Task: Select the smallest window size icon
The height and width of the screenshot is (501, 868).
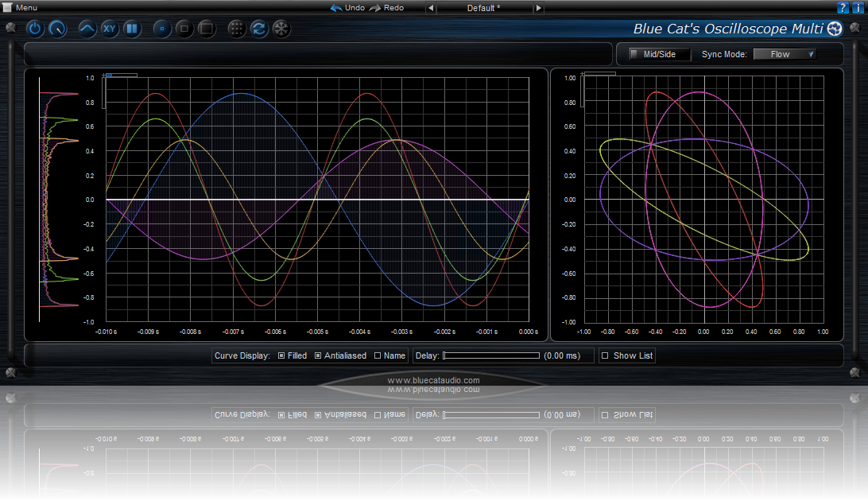Action: coord(161,29)
